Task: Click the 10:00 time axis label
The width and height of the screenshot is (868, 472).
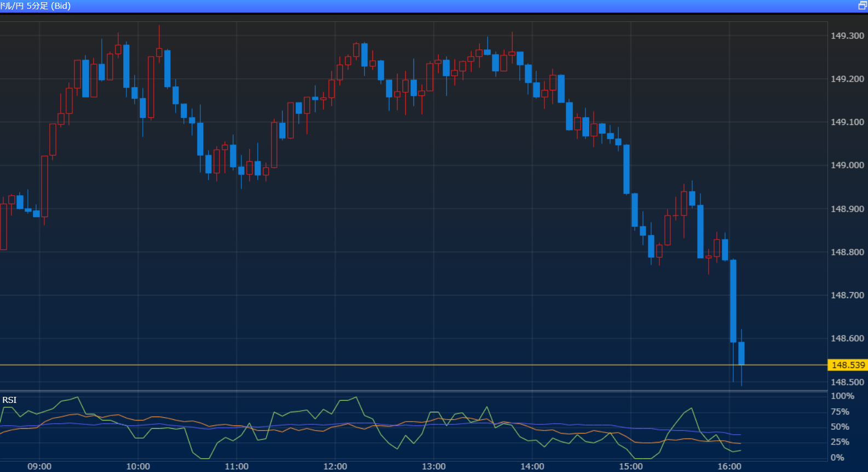Action: pyautogui.click(x=138, y=467)
